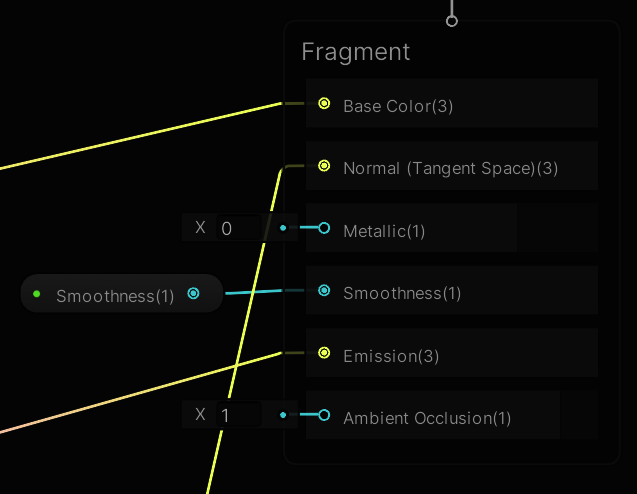The image size is (637, 494).
Task: Click the Smoothness input port on Fragment
Action: 324,291
